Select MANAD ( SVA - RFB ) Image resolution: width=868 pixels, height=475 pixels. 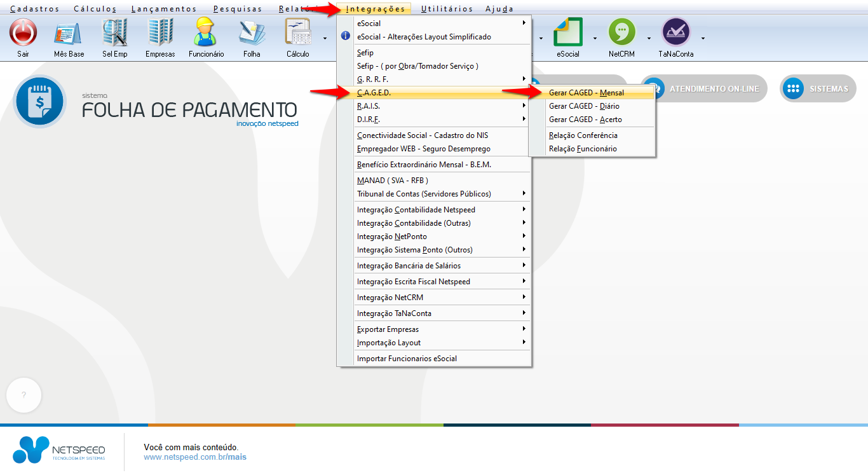point(434,181)
